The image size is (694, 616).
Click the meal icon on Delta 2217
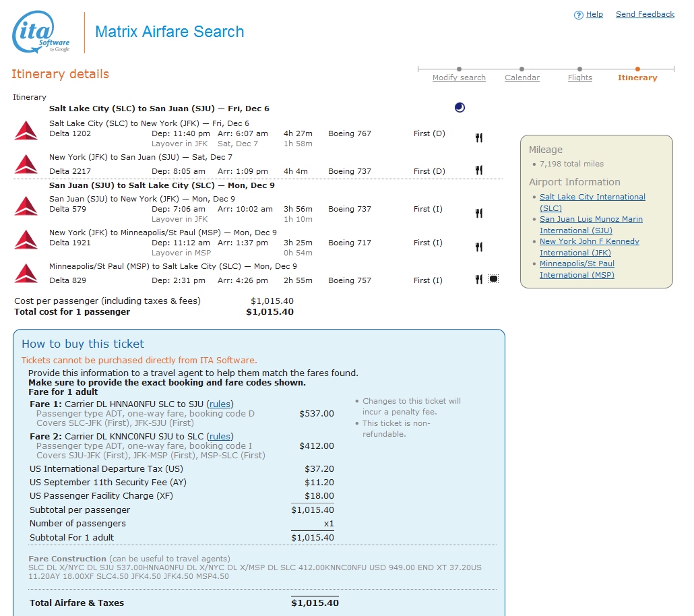[478, 171]
